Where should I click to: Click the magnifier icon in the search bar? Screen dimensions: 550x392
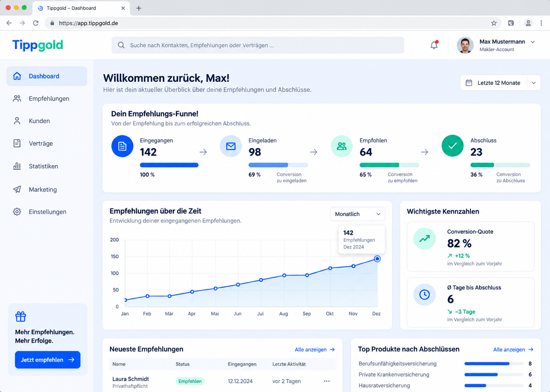[x=121, y=45]
